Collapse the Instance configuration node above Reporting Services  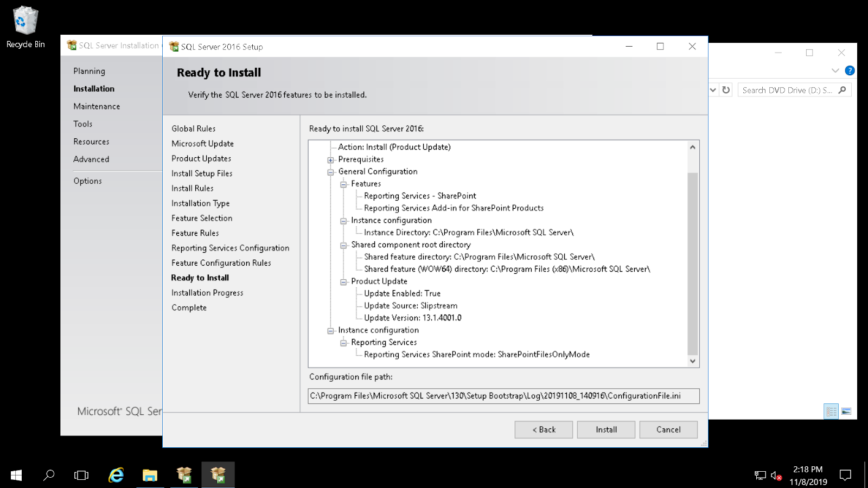coord(330,331)
